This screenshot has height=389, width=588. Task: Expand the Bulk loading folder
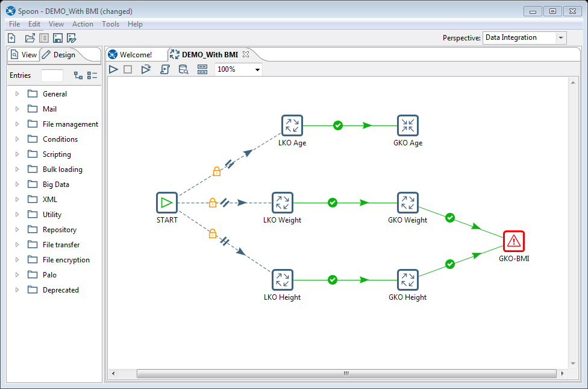[x=17, y=169]
